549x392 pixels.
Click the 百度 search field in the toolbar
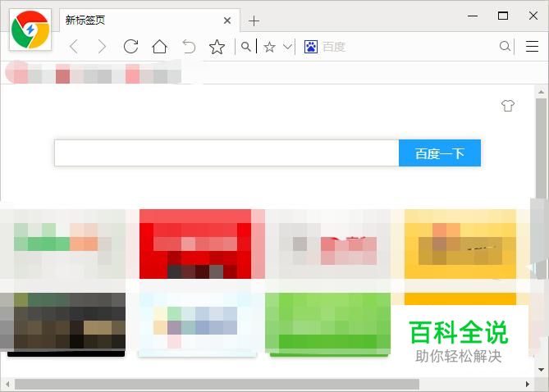point(403,47)
